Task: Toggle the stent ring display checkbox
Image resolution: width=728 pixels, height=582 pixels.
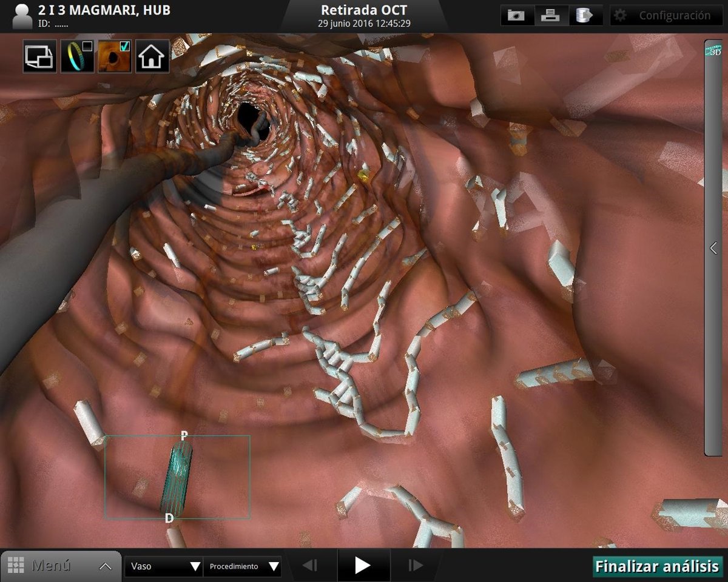Action: coord(77,56)
